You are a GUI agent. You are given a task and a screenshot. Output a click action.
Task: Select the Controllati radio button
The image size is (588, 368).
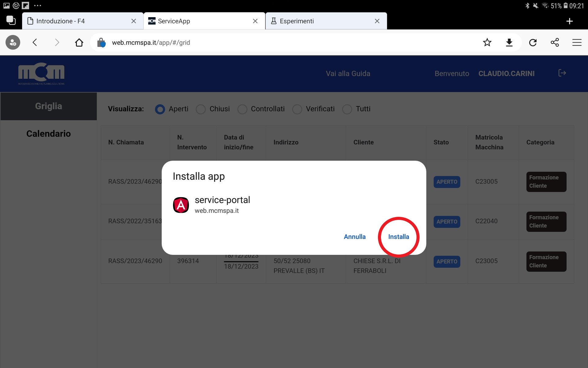[x=242, y=109]
